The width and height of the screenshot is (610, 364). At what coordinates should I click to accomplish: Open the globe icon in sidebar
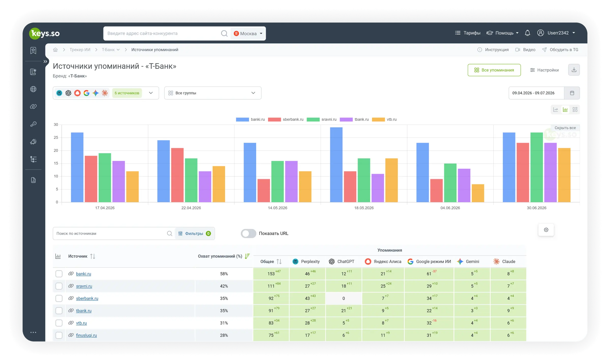33,89
